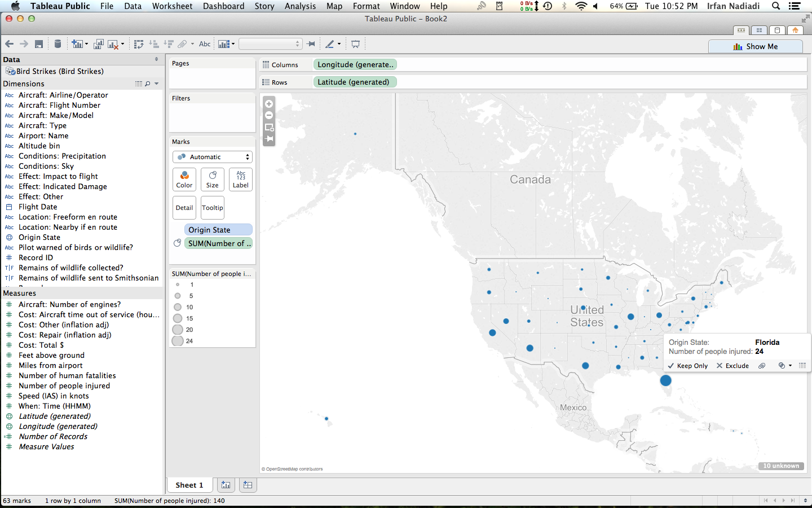
Task: Open the Story menu
Action: coord(264,6)
